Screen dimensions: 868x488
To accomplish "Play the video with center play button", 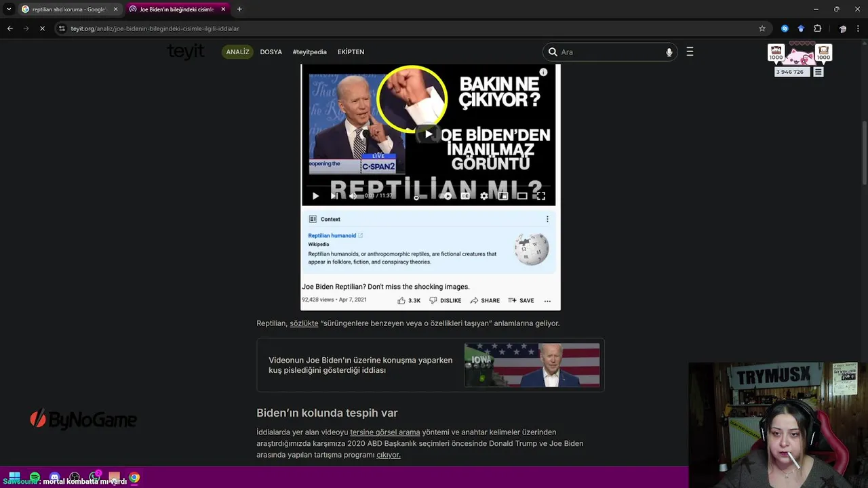I will (x=428, y=134).
